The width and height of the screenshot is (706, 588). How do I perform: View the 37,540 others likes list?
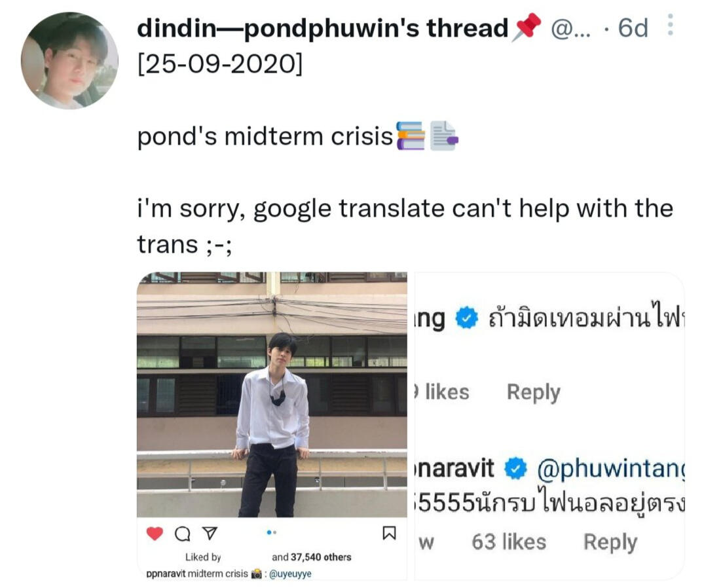click(x=312, y=557)
